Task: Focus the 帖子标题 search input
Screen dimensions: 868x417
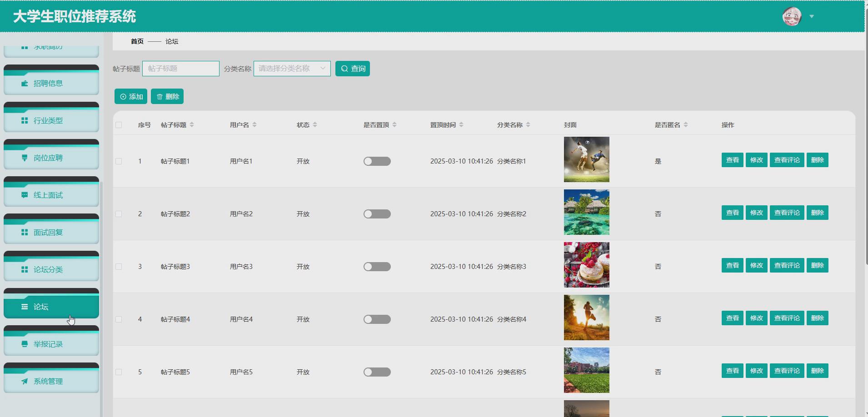Action: pyautogui.click(x=181, y=69)
